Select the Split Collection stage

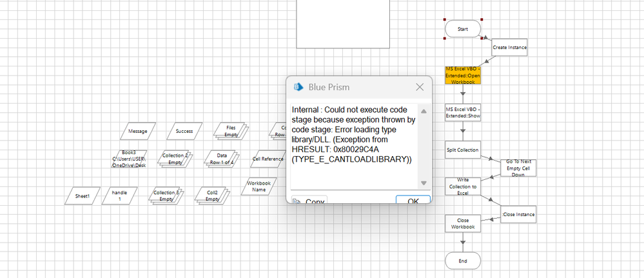(x=462, y=150)
